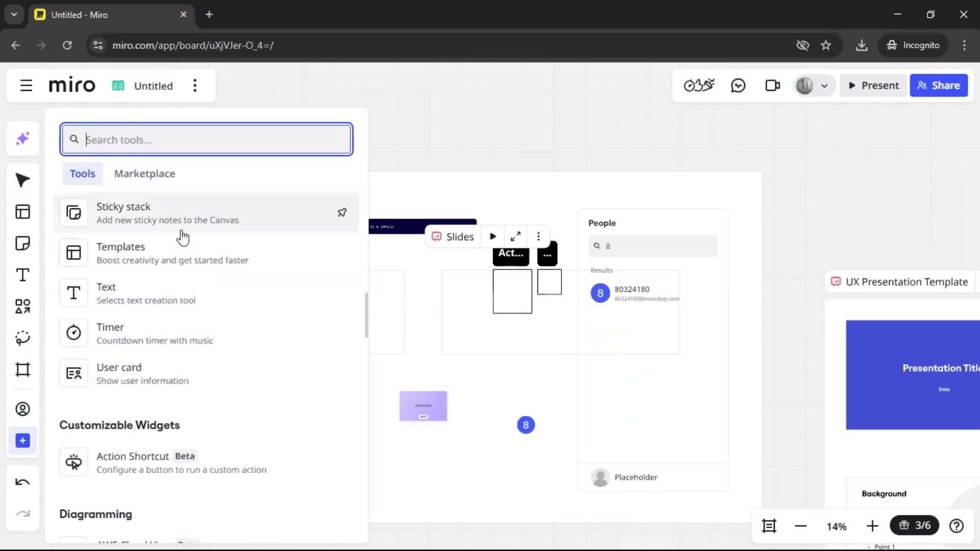
Task: Expand the collaborators avatar dropdown
Action: click(824, 86)
